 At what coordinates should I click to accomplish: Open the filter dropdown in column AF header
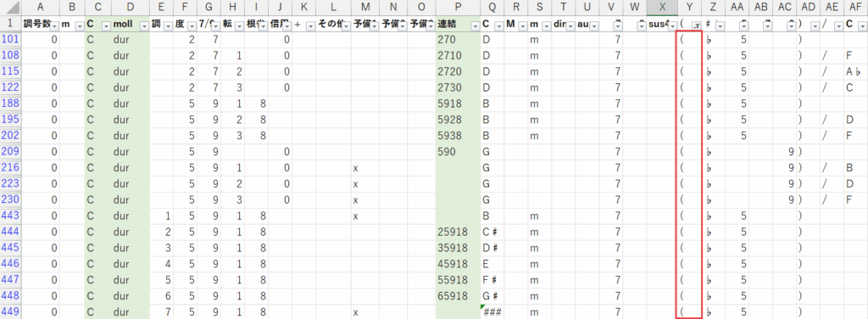click(862, 25)
